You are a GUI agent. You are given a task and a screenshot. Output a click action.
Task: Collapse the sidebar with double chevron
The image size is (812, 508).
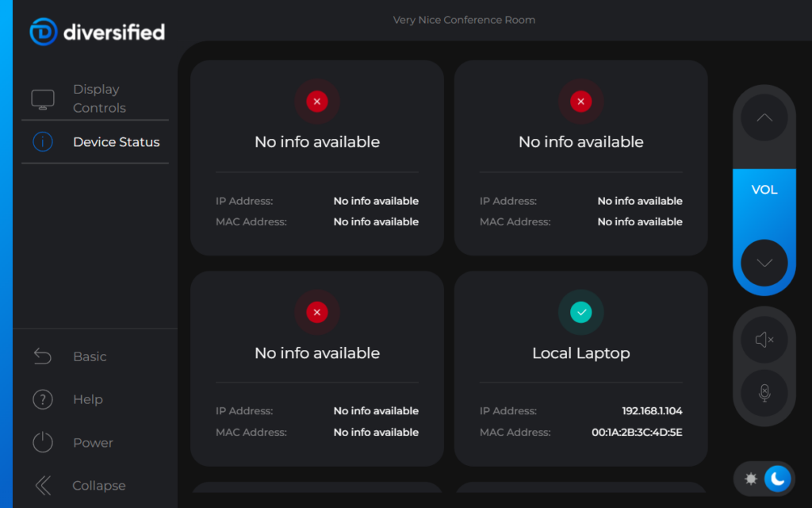coord(43,486)
